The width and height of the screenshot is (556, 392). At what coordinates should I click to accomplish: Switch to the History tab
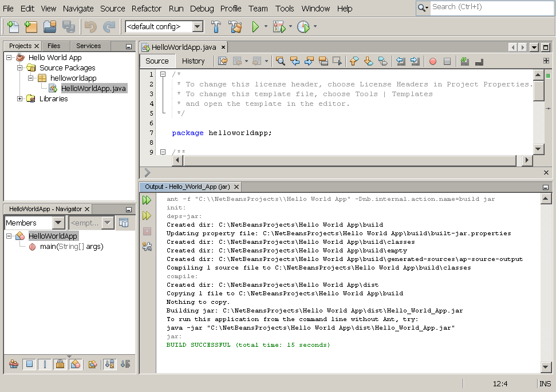point(193,61)
